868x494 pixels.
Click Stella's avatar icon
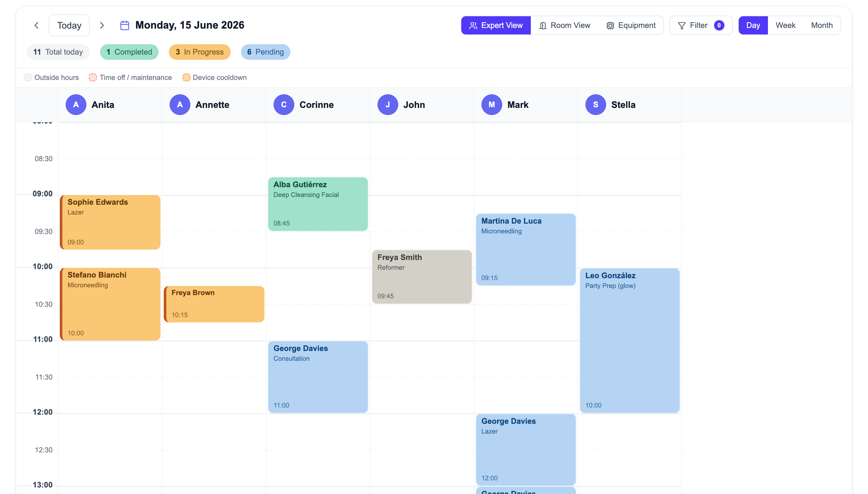tap(595, 105)
